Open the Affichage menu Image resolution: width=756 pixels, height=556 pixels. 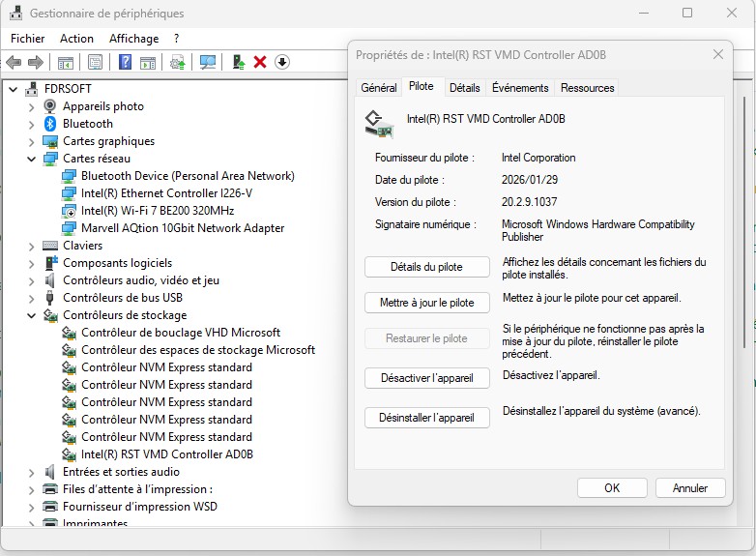pyautogui.click(x=133, y=39)
